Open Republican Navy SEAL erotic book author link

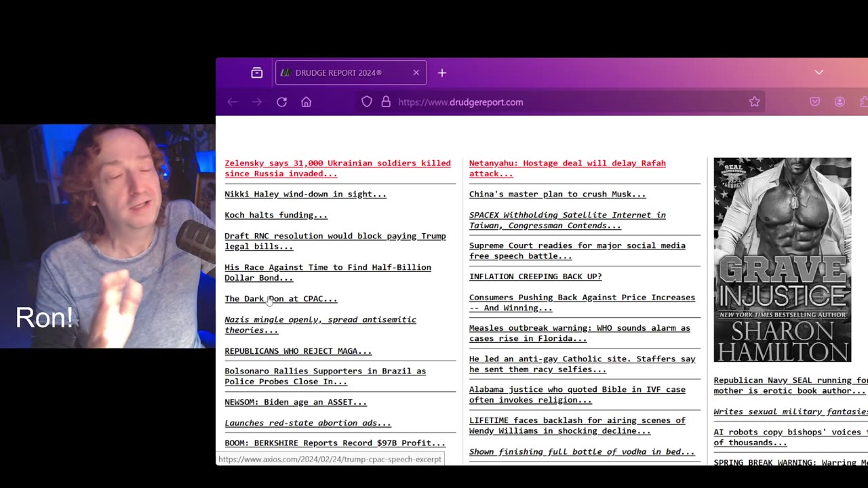(x=791, y=386)
